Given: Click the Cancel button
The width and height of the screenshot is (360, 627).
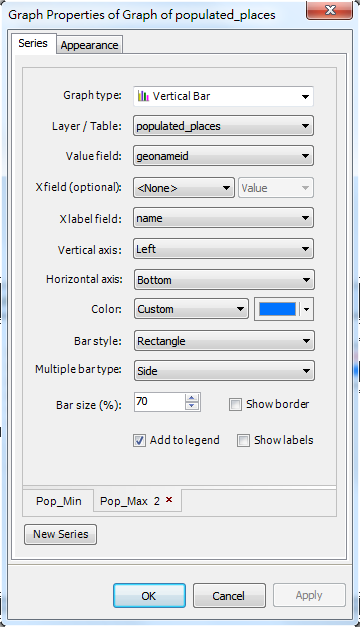Looking at the screenshot, I should [x=229, y=595].
